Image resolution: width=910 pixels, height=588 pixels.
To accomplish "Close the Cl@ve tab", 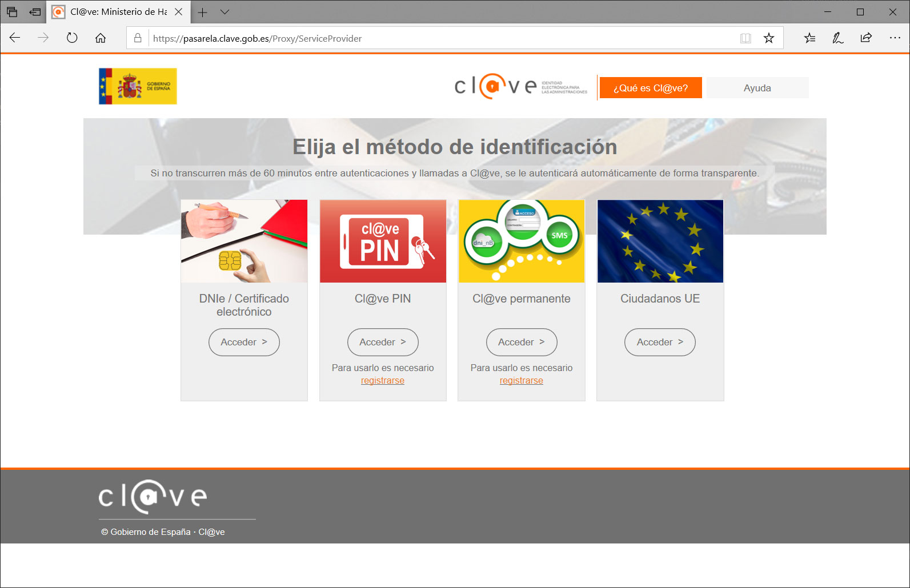I will coord(179,12).
